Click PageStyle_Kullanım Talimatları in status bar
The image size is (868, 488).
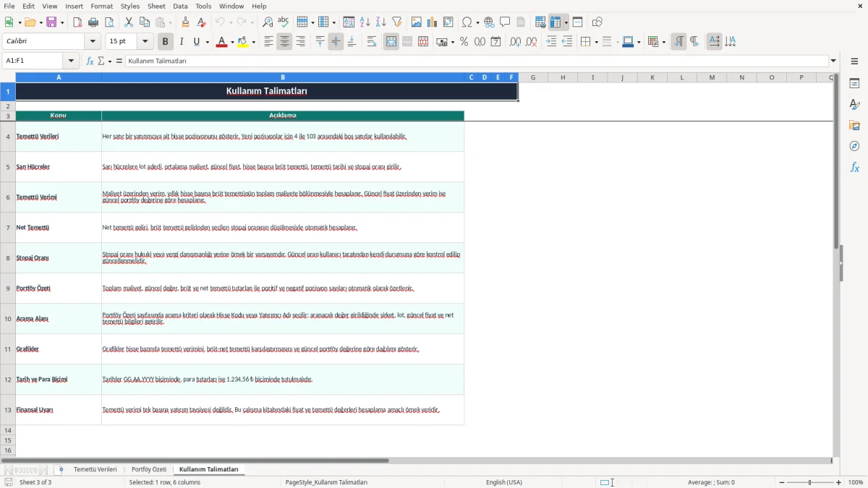click(326, 482)
